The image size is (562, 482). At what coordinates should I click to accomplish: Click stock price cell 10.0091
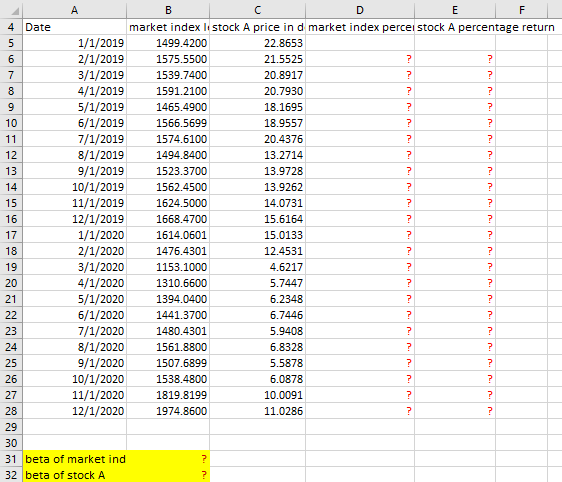point(257,395)
